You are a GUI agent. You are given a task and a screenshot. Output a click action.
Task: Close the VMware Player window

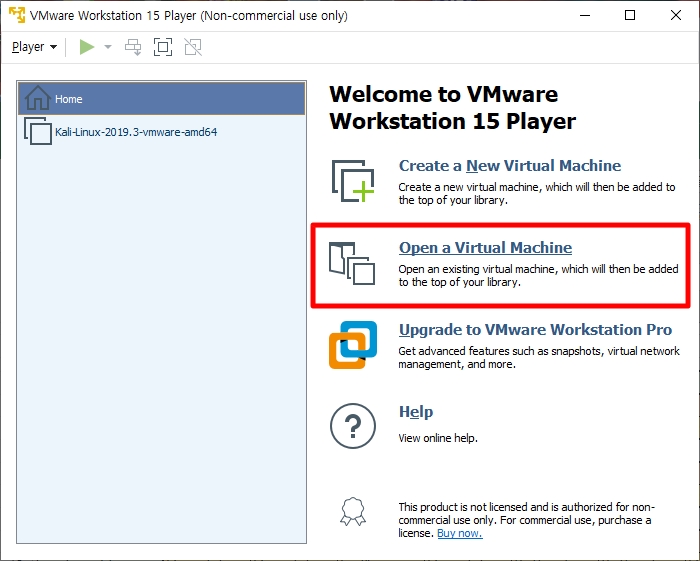point(676,15)
